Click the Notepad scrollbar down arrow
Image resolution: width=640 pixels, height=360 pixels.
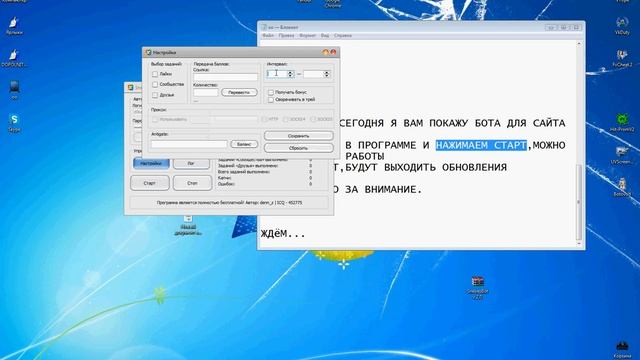(x=578, y=244)
